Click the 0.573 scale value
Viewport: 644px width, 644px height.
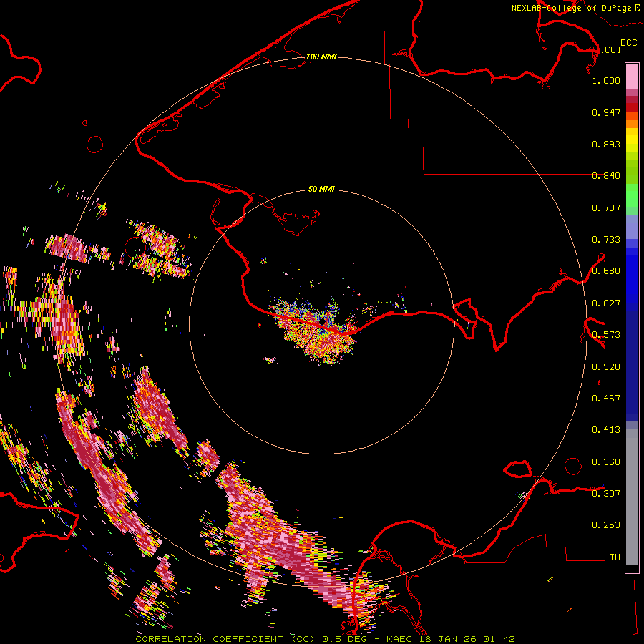(x=606, y=335)
